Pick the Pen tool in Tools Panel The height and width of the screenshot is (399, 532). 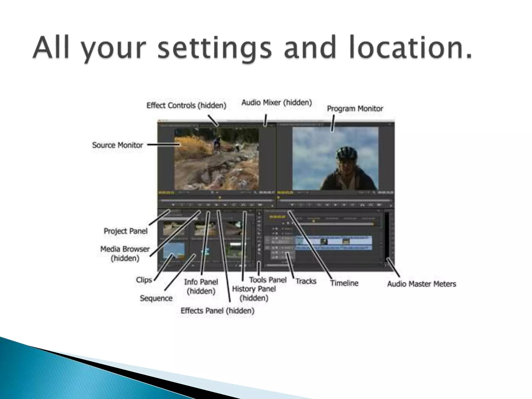tap(259, 245)
